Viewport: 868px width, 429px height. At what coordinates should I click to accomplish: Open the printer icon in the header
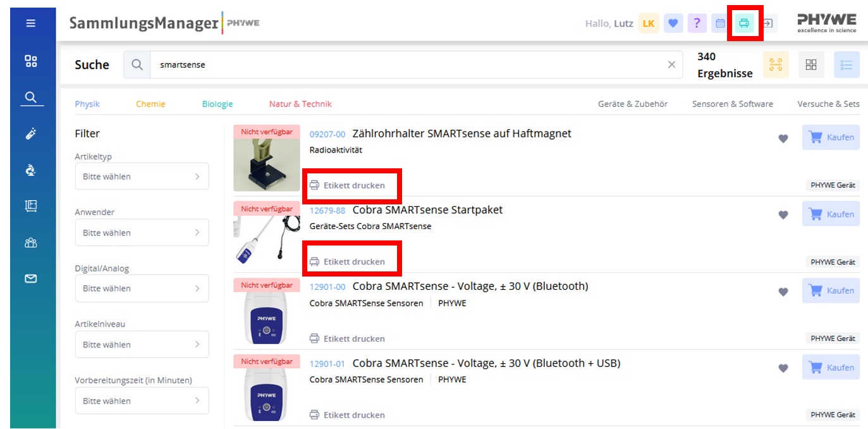click(744, 23)
